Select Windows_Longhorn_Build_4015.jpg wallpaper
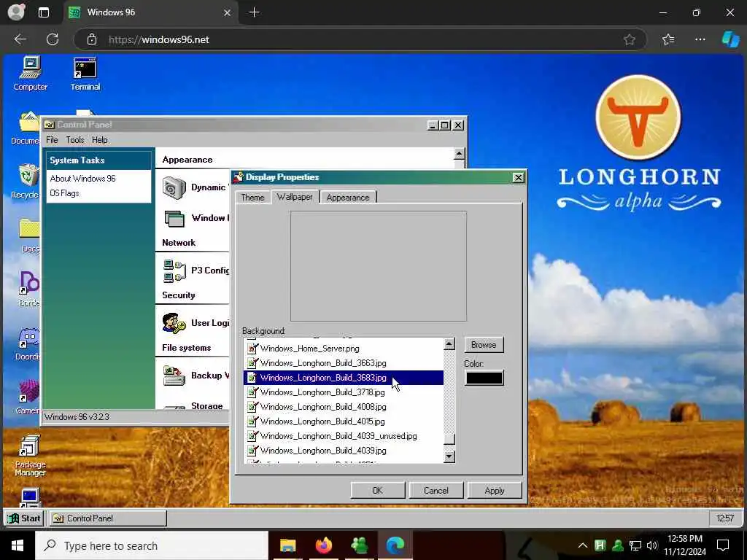The width and height of the screenshot is (747, 560). [344, 421]
